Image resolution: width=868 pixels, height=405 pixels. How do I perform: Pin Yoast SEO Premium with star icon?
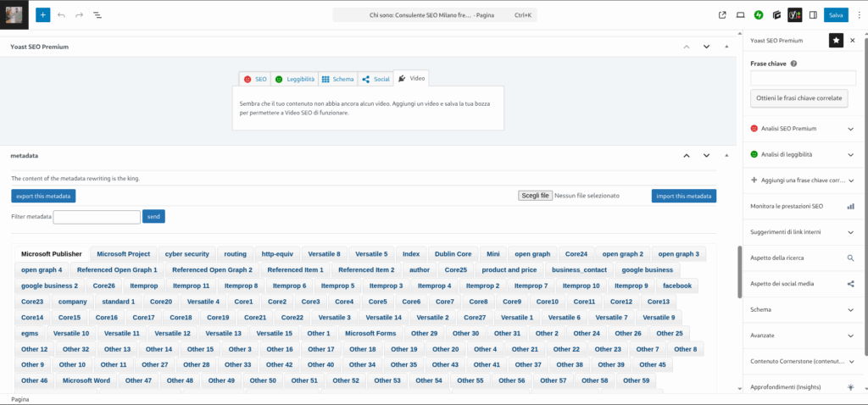(x=836, y=41)
